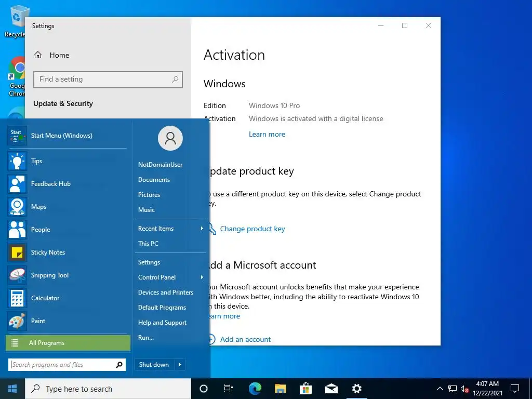This screenshot has width=532, height=399.
Task: Open Pictures from Start menu
Action: coord(149,194)
